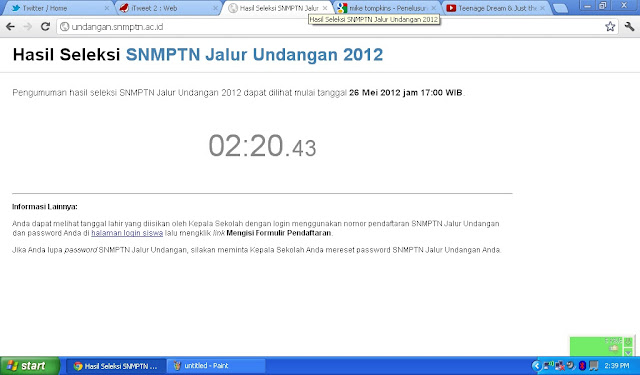Click the bold text 26 Mei 2012 jam 17:00 WIB
Screen dimensions: 640x375
coord(406,93)
